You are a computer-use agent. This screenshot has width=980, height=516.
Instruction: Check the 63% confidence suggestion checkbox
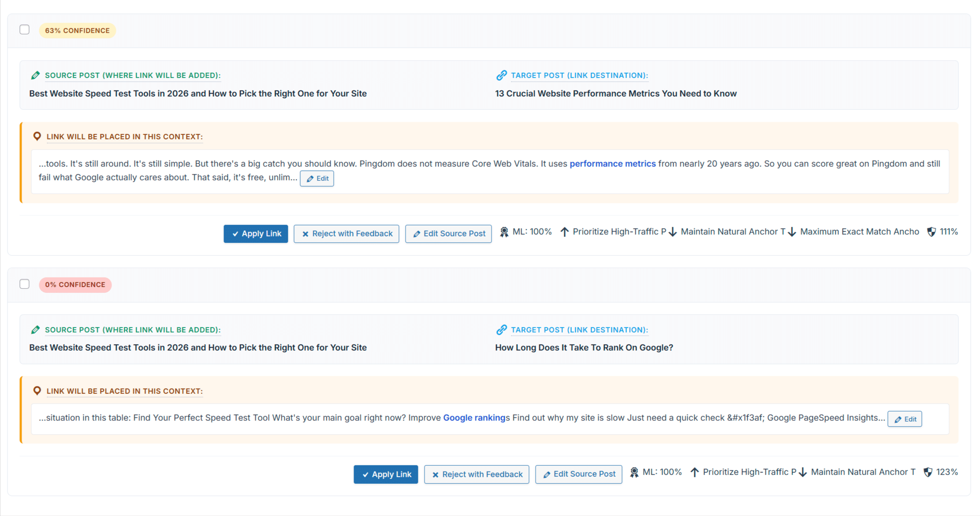[x=25, y=30]
